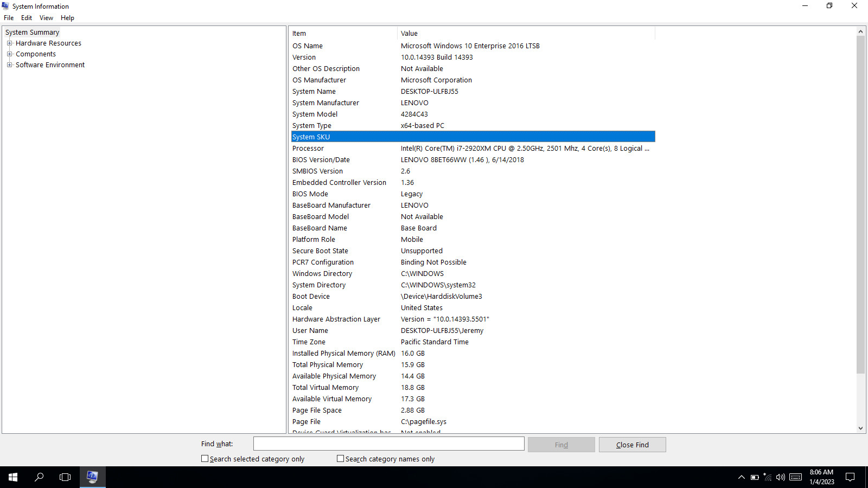Select the 'Other OS Description' row
The width and height of the screenshot is (868, 488).
(473, 69)
